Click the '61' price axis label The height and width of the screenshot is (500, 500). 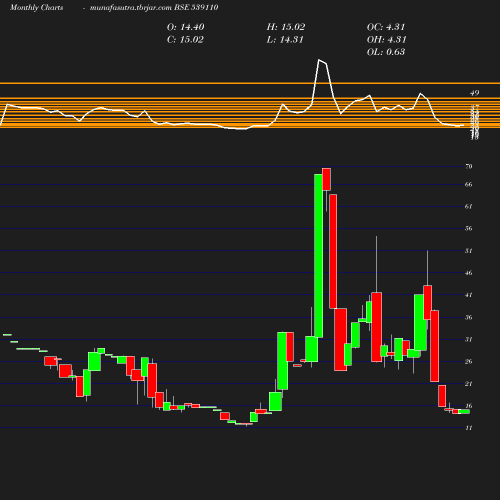(469, 206)
